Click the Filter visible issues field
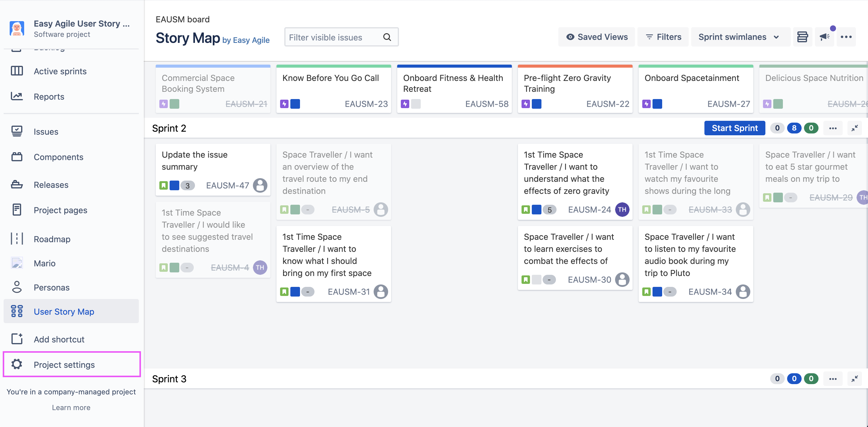868x427 pixels. (333, 37)
